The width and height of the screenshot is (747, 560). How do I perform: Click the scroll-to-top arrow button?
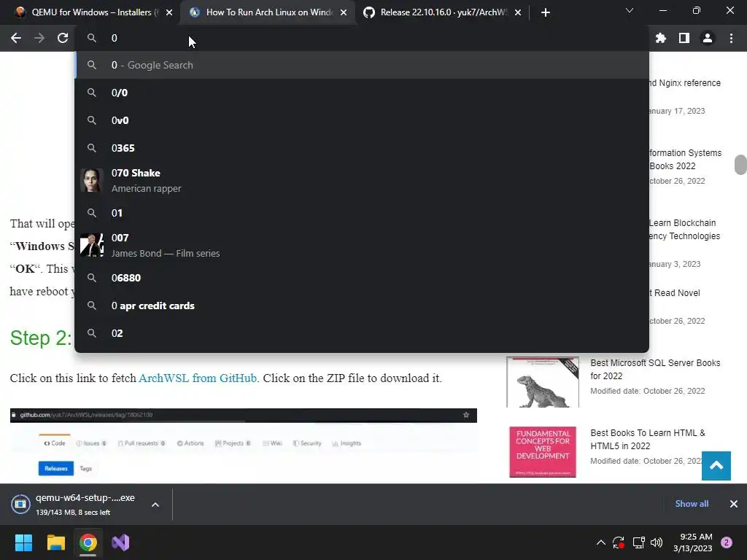click(x=716, y=466)
